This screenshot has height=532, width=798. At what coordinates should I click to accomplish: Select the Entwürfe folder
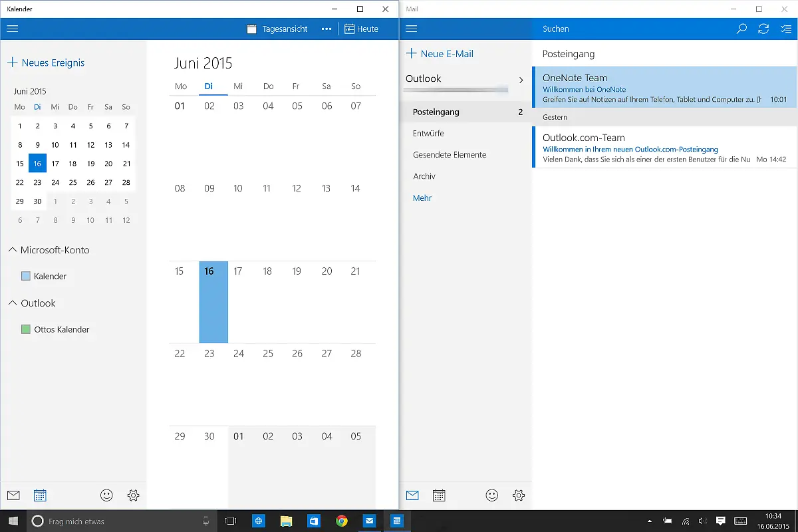(428, 134)
